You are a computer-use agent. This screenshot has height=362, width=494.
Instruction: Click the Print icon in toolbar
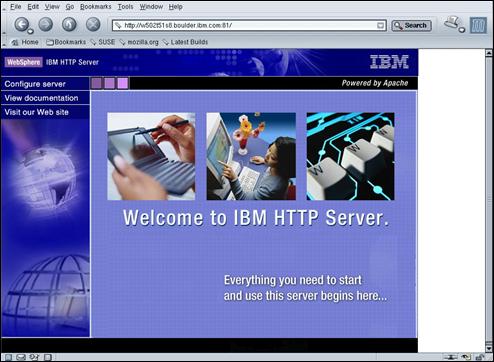(452, 23)
